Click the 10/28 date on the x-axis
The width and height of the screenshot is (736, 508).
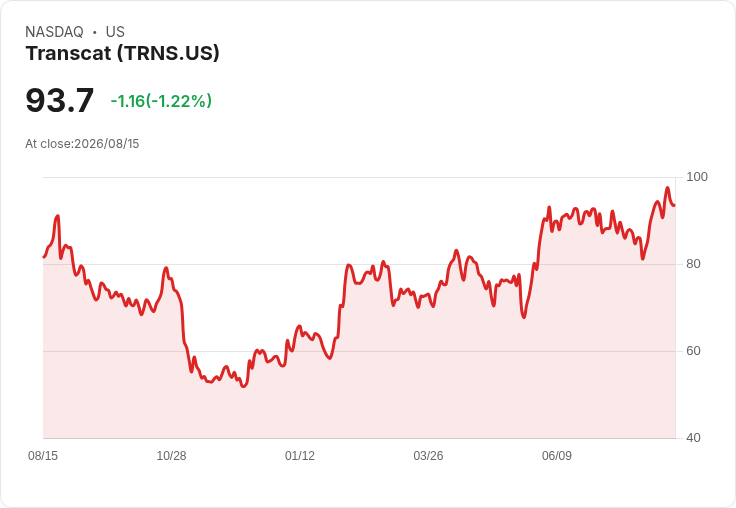click(x=171, y=455)
